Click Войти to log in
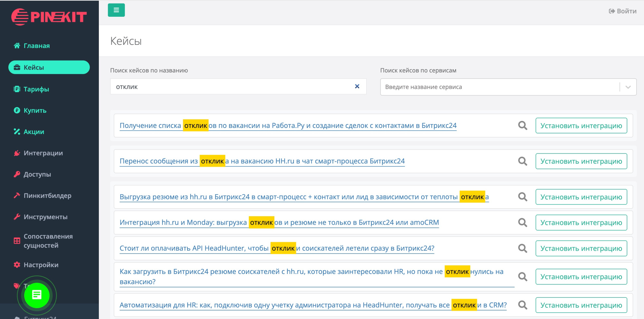 coord(622,11)
